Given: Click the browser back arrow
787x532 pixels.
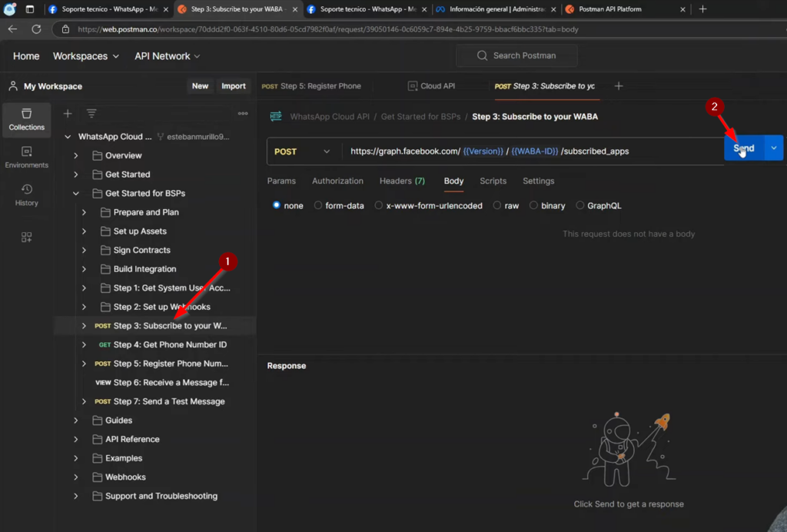Looking at the screenshot, I should (x=12, y=29).
